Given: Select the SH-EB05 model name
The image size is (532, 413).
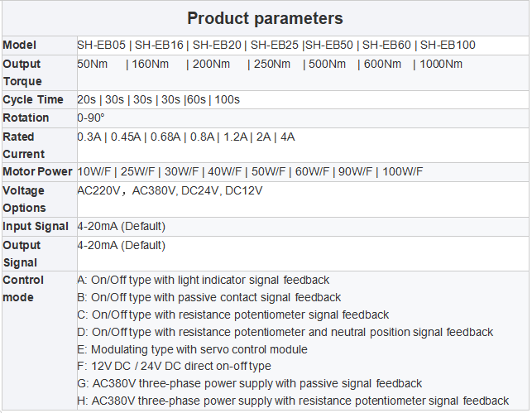Looking at the screenshot, I should click(100, 46).
